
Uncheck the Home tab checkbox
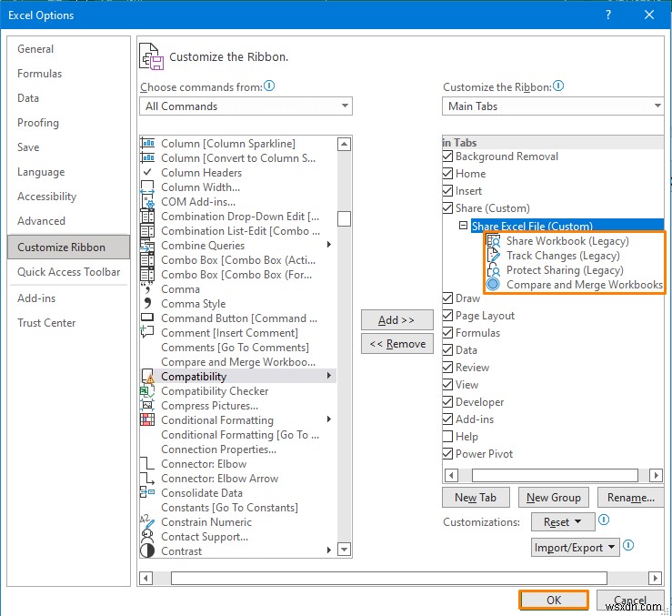click(447, 173)
